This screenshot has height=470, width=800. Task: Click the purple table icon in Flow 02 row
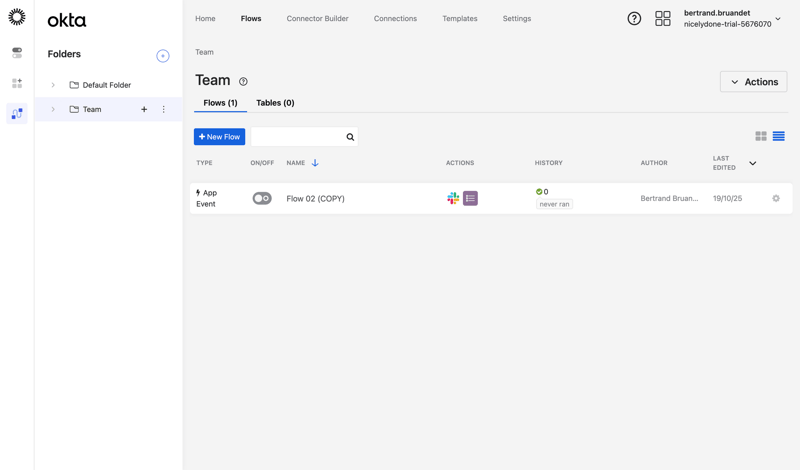(x=470, y=198)
